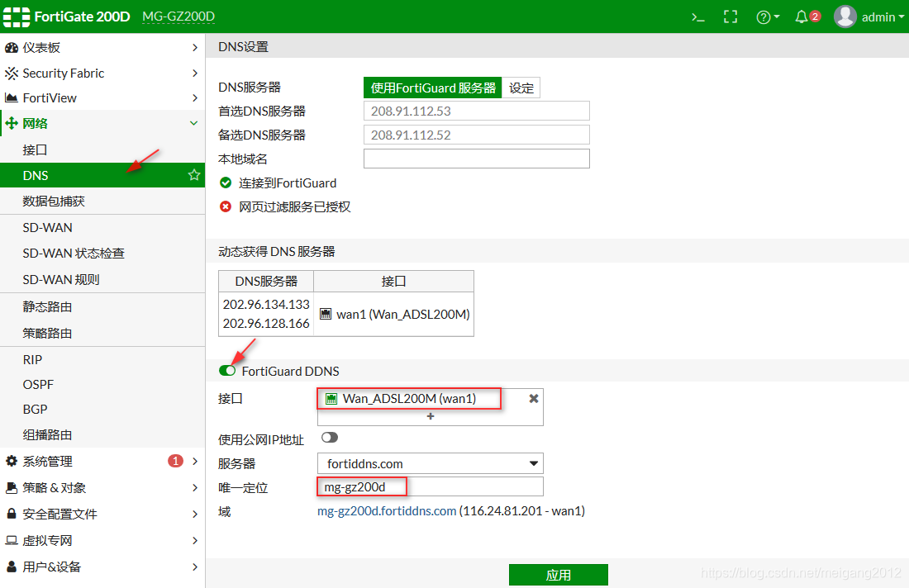The height and width of the screenshot is (588, 909).
Task: Click the wan1 interface icon in table
Action: tap(326, 314)
